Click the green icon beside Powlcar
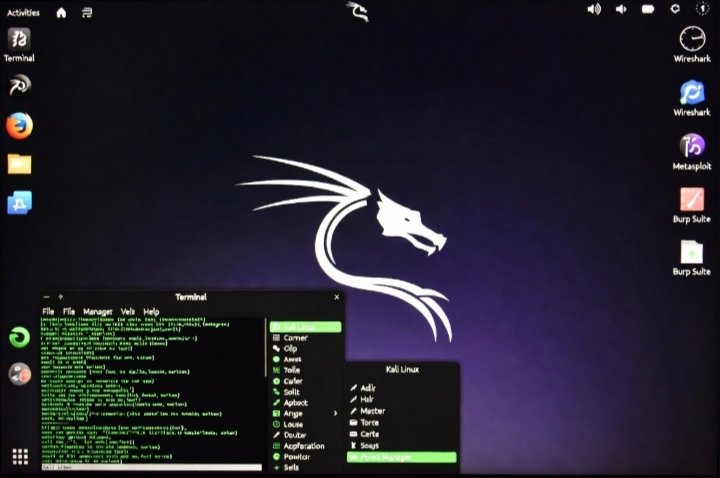The image size is (720, 478). pyautogui.click(x=276, y=456)
